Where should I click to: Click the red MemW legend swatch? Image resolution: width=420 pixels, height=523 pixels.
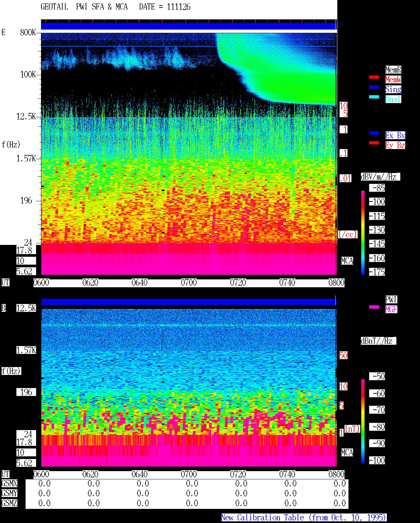coord(374,77)
